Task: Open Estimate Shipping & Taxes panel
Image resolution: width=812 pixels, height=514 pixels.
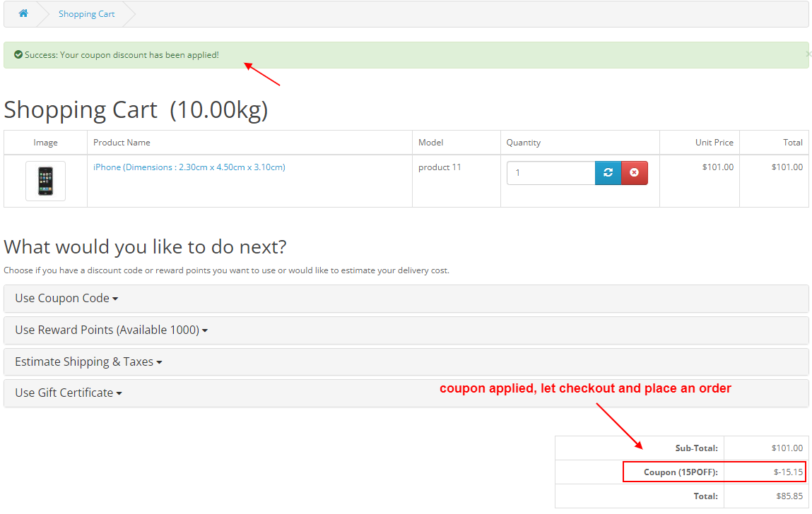Action: [x=88, y=361]
